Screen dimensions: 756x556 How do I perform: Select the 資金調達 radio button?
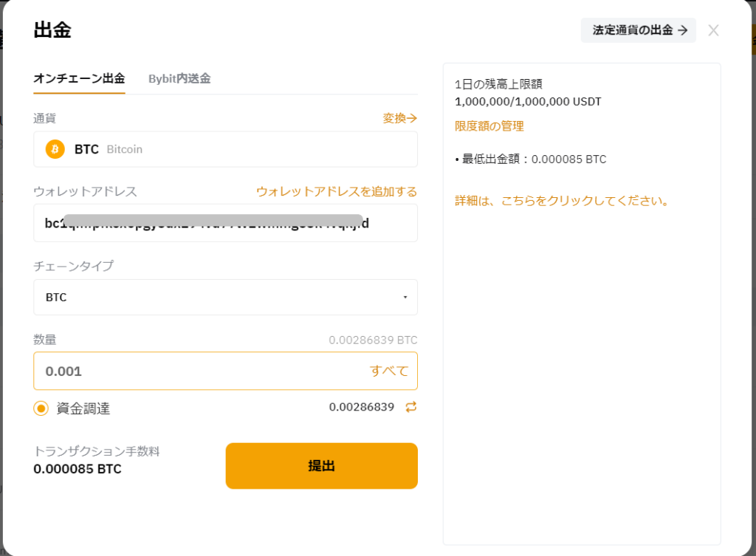coord(41,408)
